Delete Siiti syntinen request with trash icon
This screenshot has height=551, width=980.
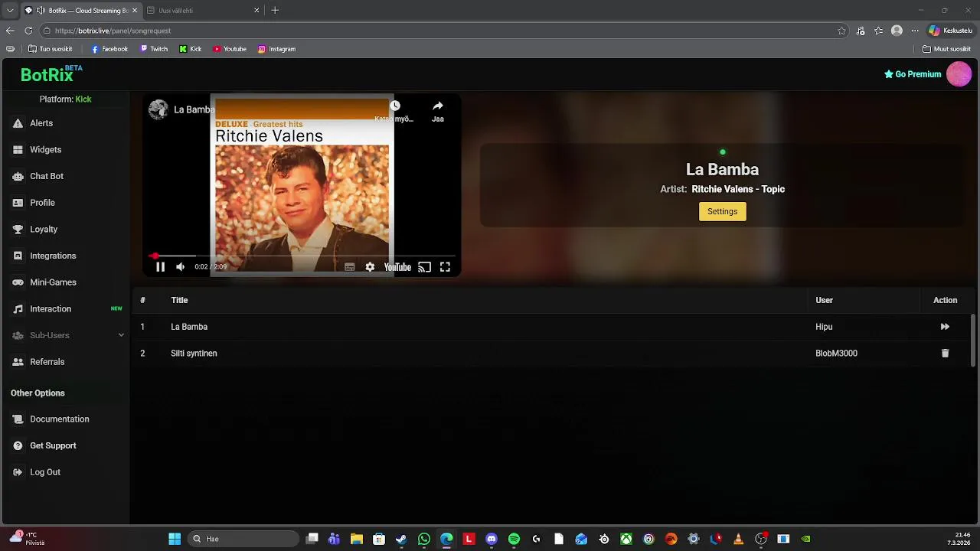(945, 354)
